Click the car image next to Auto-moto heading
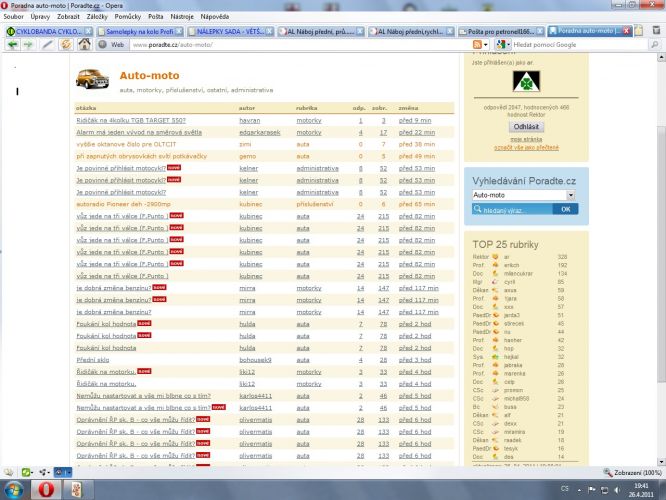This screenshot has height=500, width=666. 93,79
